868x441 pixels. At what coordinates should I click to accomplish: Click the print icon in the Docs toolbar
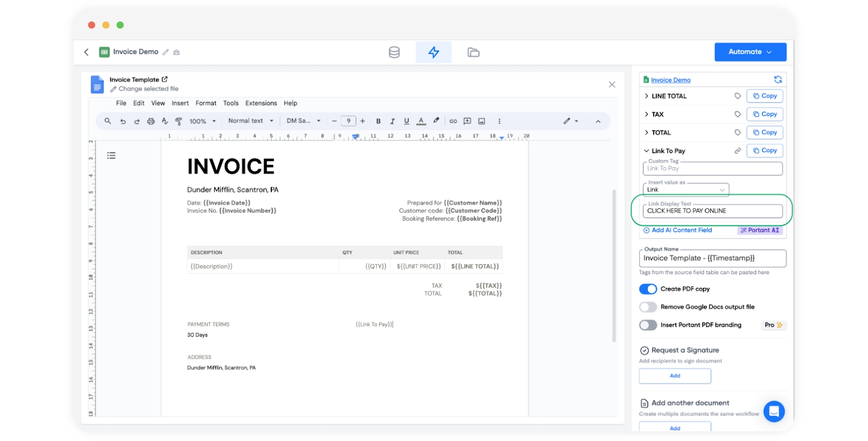tap(151, 121)
